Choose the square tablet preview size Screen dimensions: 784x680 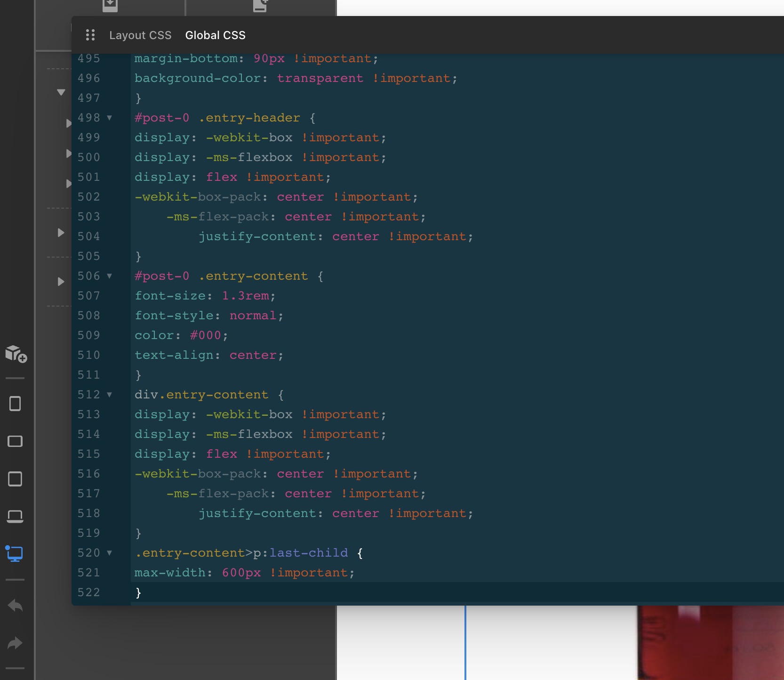(x=15, y=479)
